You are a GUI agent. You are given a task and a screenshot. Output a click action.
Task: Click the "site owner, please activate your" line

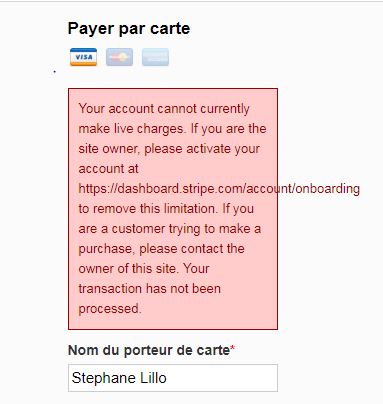coord(169,149)
